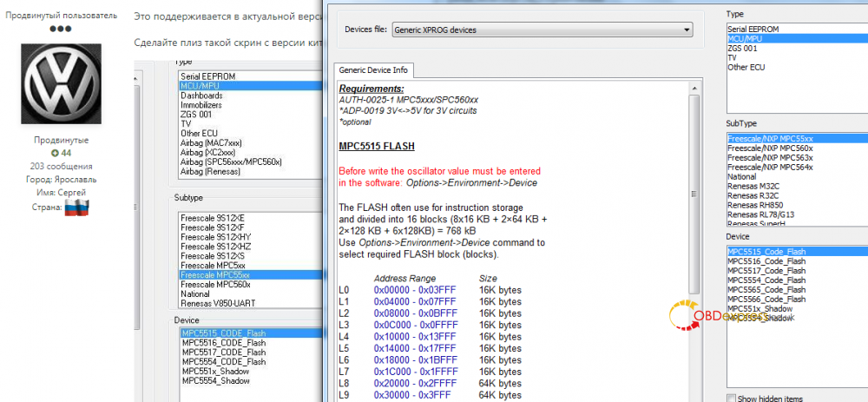Select Freescale 9S12XHZ subtype
This screenshot has height=402, width=868.
pyautogui.click(x=213, y=247)
